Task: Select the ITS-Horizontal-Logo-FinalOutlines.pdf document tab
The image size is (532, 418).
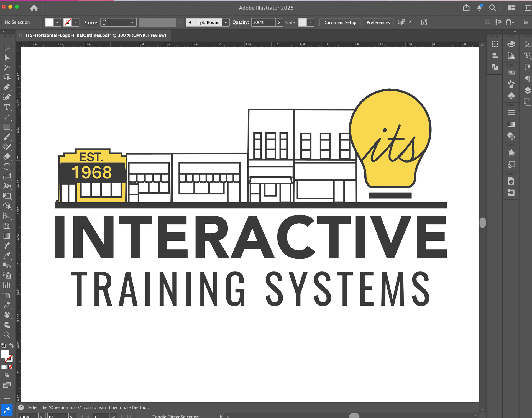Action: point(96,35)
